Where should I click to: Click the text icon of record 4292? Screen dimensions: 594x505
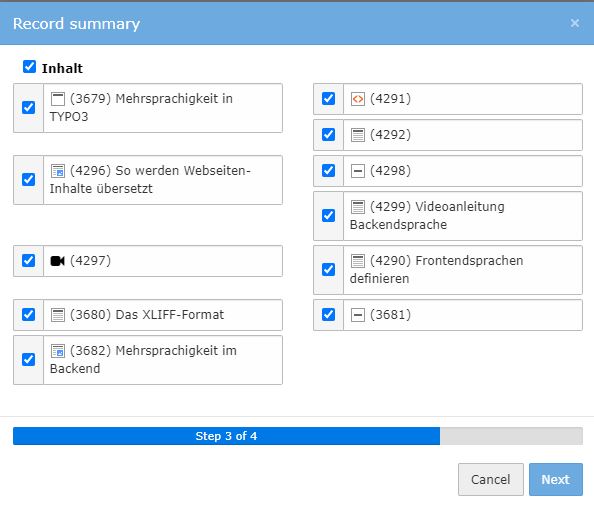[x=358, y=135]
